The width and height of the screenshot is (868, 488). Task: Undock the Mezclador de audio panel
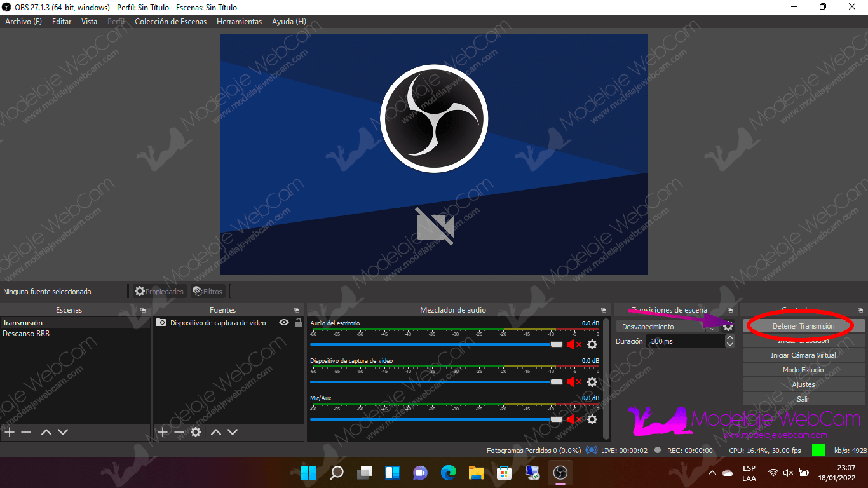[604, 310]
